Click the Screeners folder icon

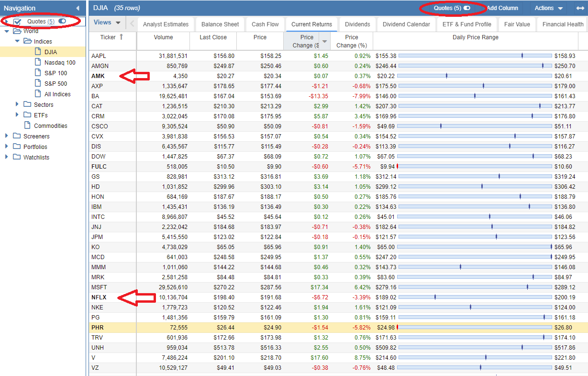pyautogui.click(x=17, y=136)
